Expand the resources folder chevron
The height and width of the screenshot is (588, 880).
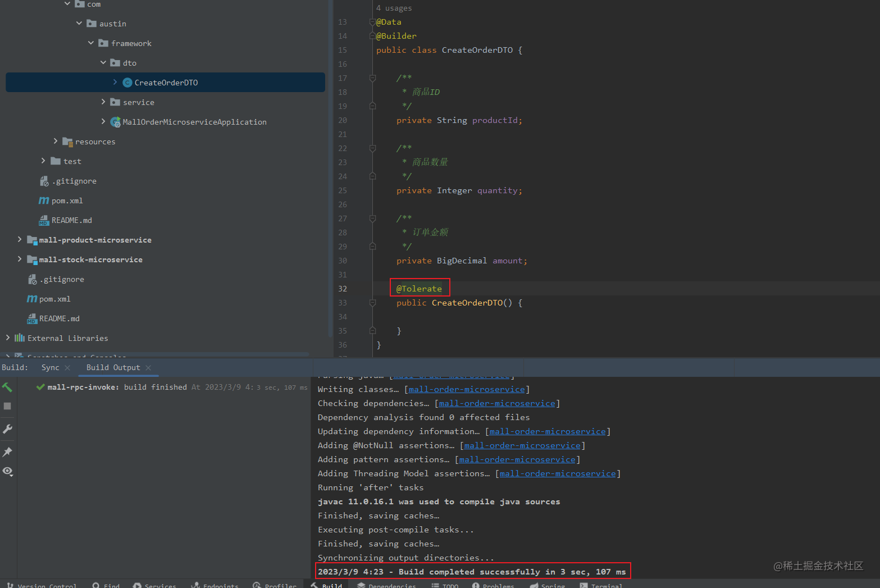point(56,141)
